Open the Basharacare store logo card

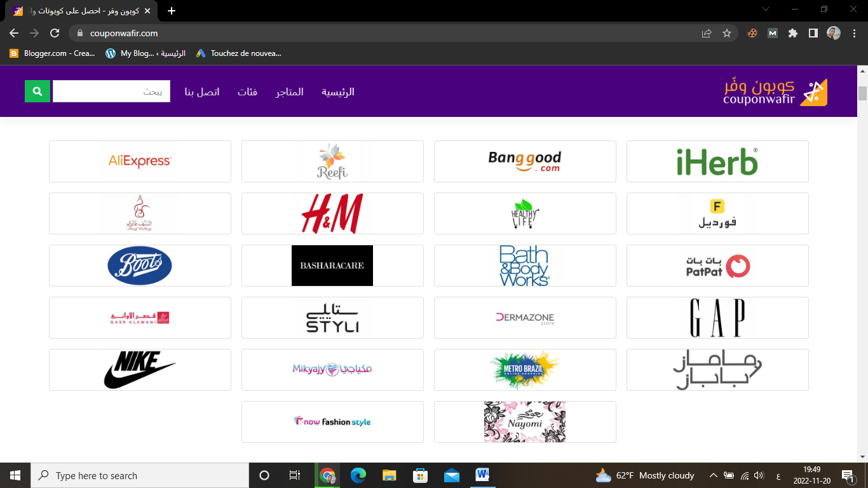(x=332, y=266)
